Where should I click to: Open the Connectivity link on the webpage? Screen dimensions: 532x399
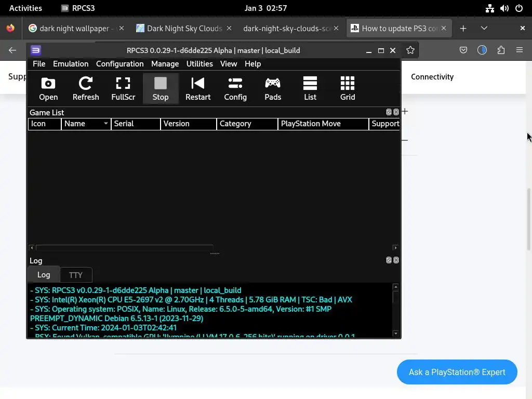click(x=432, y=77)
